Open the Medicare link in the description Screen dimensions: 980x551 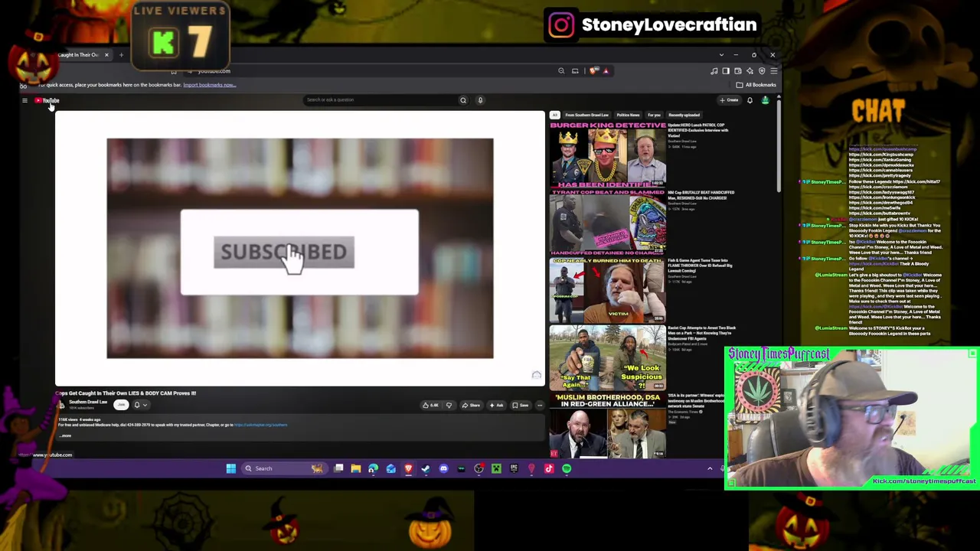[260, 425]
